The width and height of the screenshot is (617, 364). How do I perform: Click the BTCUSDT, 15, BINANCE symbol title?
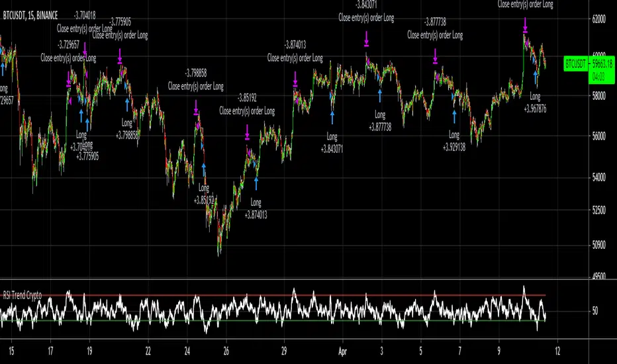point(30,15)
